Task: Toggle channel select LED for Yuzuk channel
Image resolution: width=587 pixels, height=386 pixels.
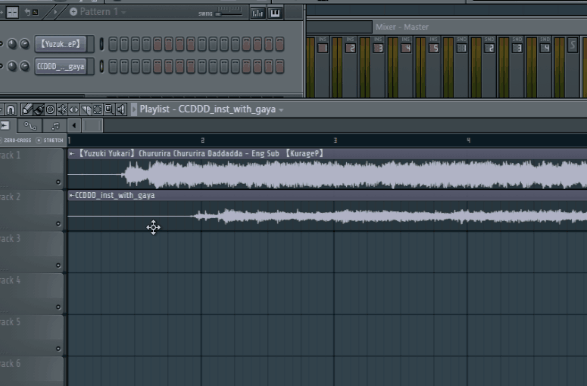Action: pyautogui.click(x=101, y=44)
